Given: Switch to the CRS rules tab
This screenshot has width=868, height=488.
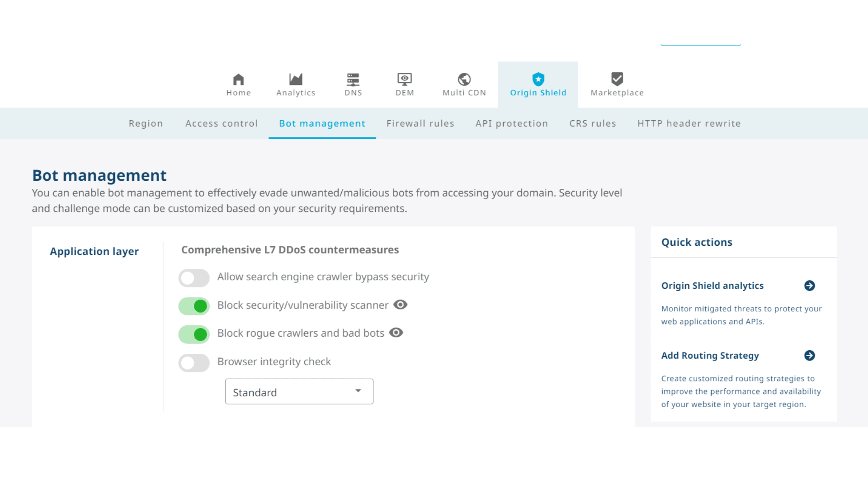Looking at the screenshot, I should tap(593, 123).
